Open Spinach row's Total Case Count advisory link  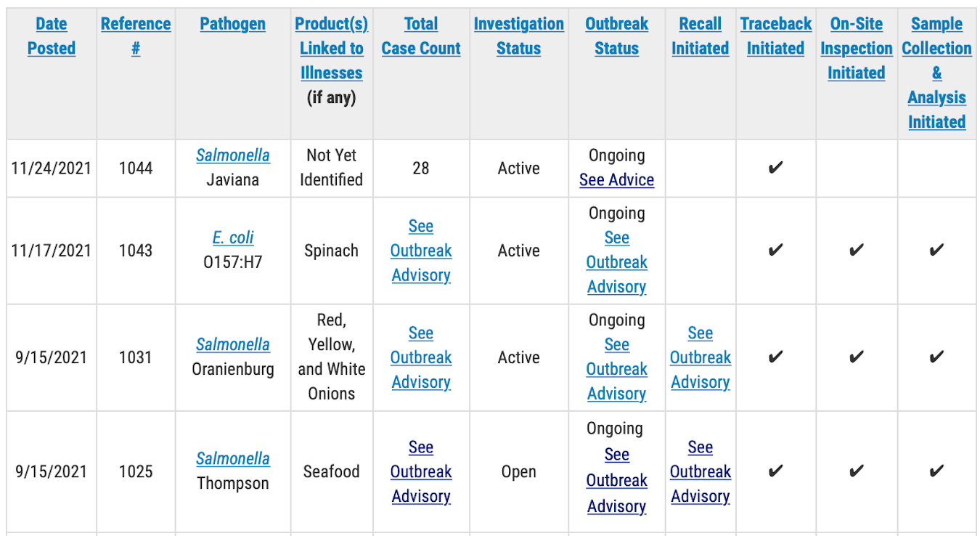tap(421, 251)
